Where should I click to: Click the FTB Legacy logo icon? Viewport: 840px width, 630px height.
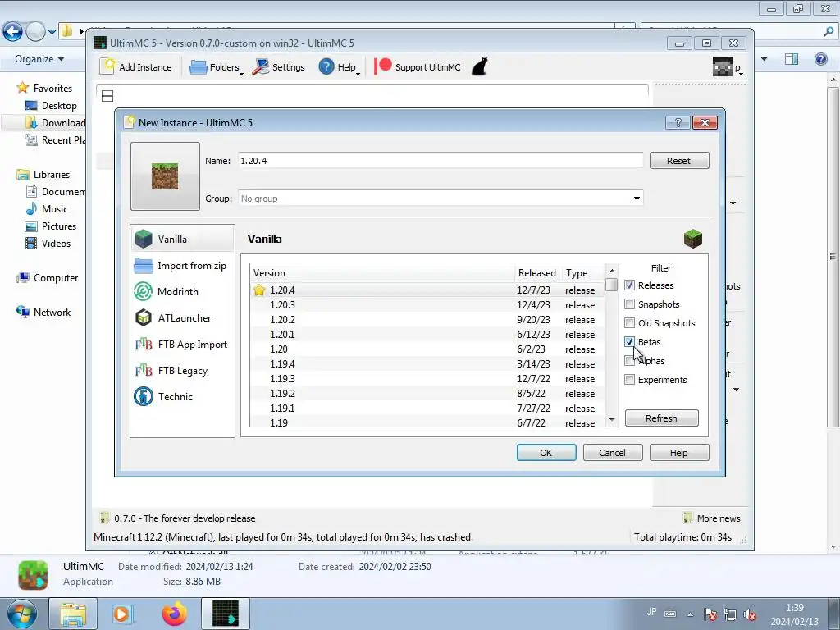[x=144, y=371]
